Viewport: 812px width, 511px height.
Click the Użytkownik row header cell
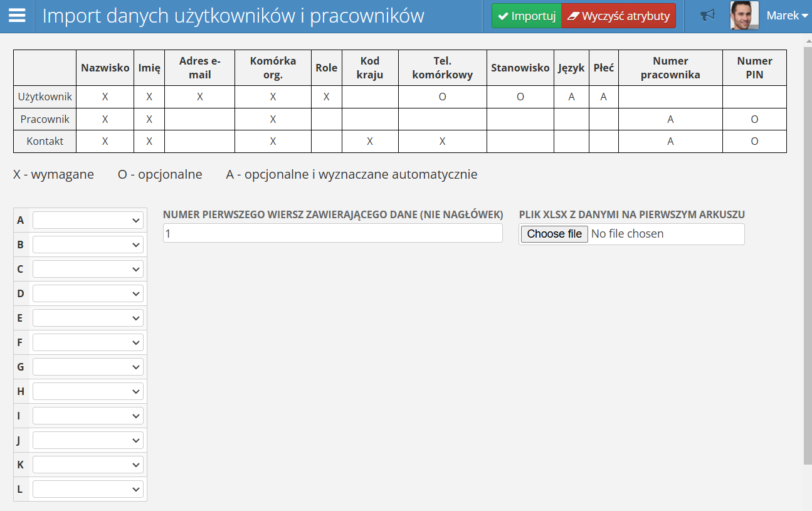pos(45,97)
